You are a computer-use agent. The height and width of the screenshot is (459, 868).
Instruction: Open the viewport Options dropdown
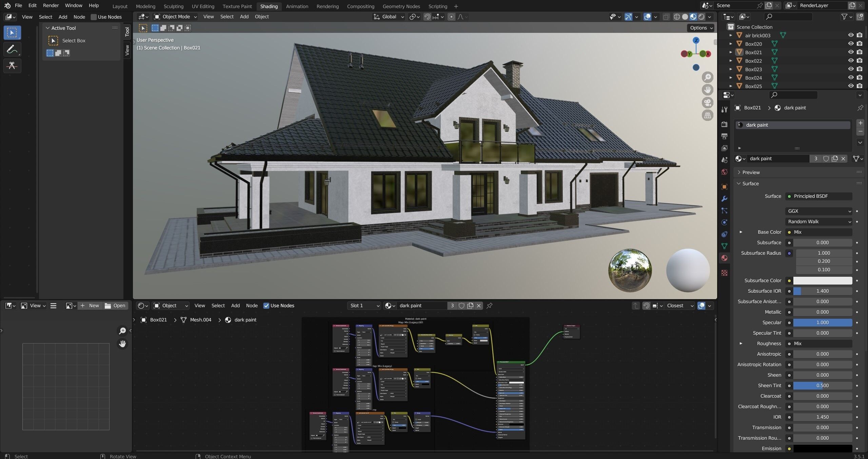coord(701,28)
